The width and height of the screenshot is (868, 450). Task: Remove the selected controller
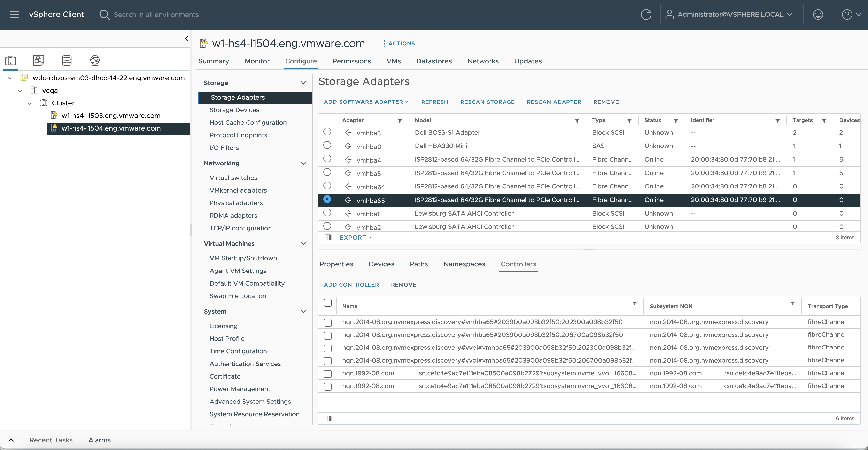pyautogui.click(x=403, y=285)
